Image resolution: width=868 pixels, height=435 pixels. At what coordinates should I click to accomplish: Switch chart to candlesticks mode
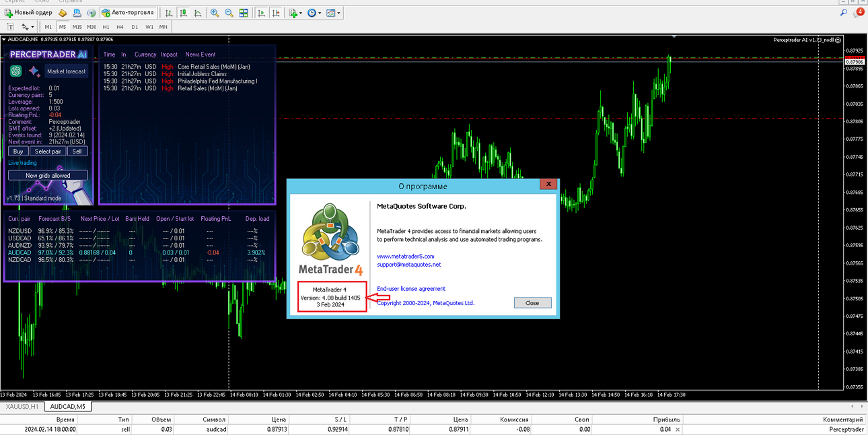click(183, 13)
